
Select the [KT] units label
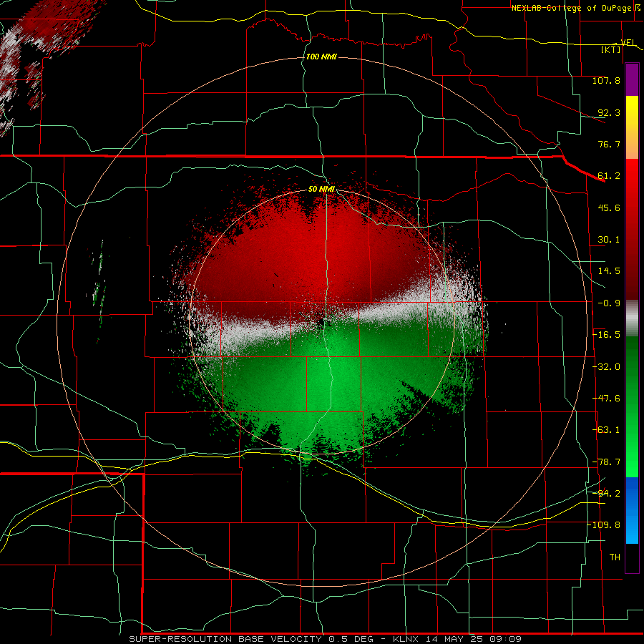pyautogui.click(x=611, y=49)
